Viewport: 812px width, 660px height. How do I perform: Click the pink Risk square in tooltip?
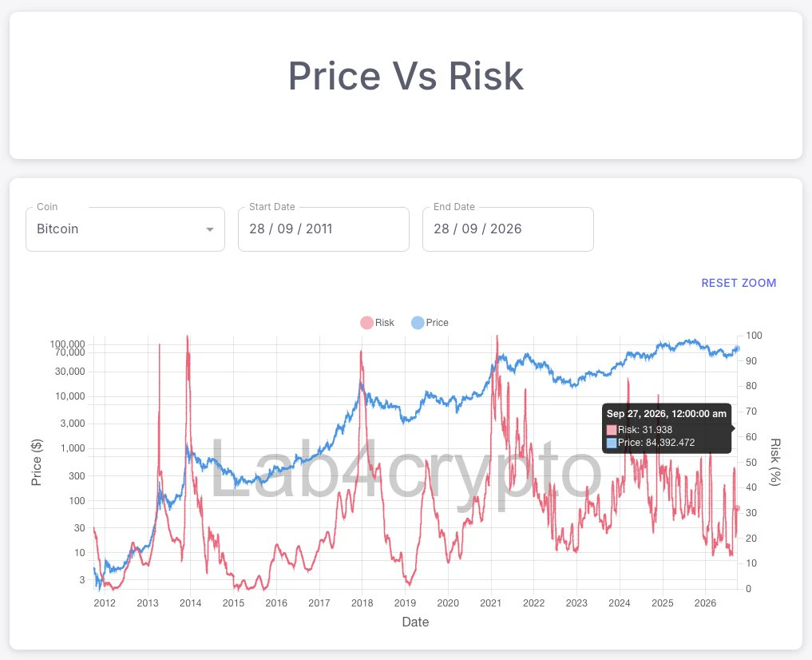coord(612,430)
